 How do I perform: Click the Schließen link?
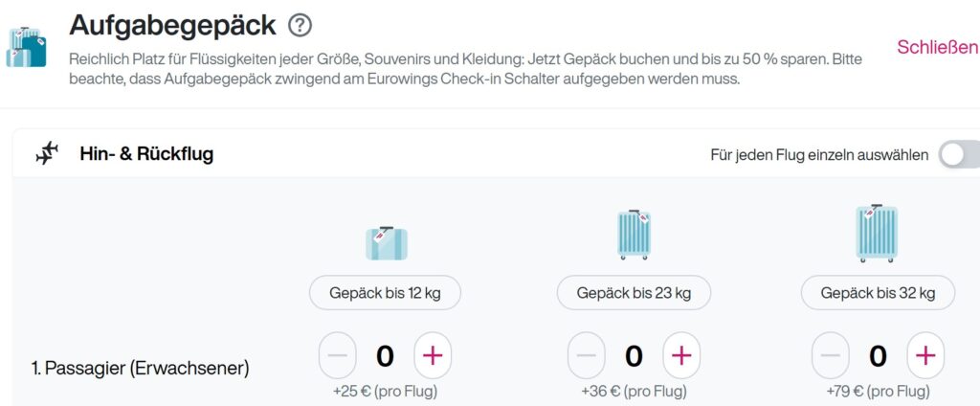[937, 47]
